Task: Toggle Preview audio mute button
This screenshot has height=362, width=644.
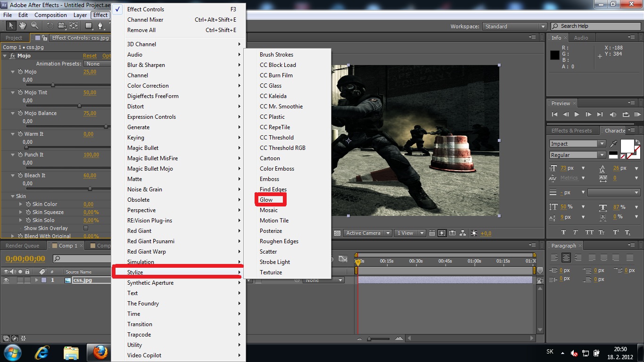Action: point(613,114)
